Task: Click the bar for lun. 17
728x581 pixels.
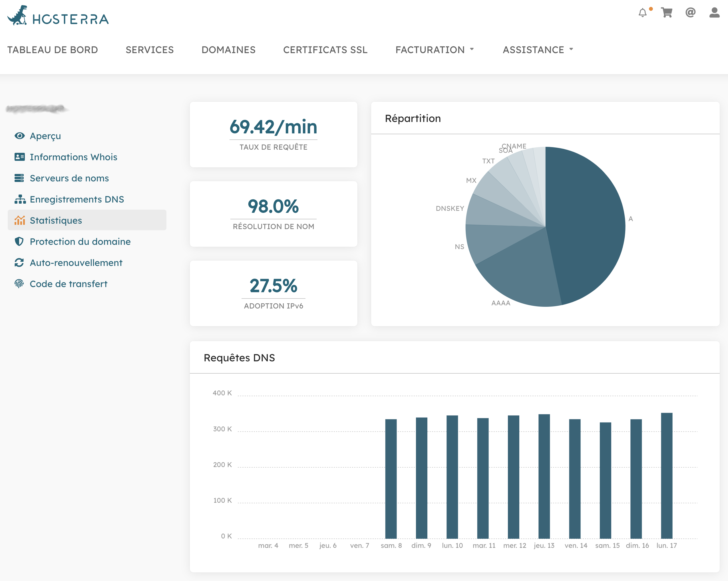Action: [667, 476]
